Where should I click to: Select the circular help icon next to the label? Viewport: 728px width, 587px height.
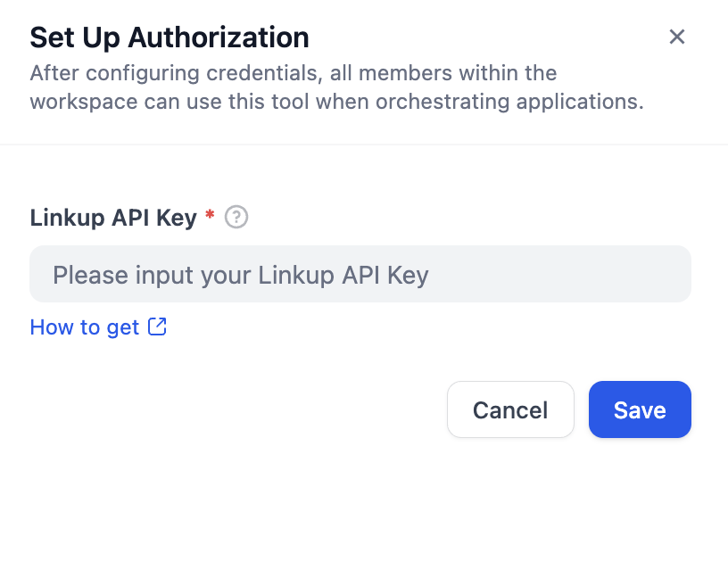coord(236,217)
